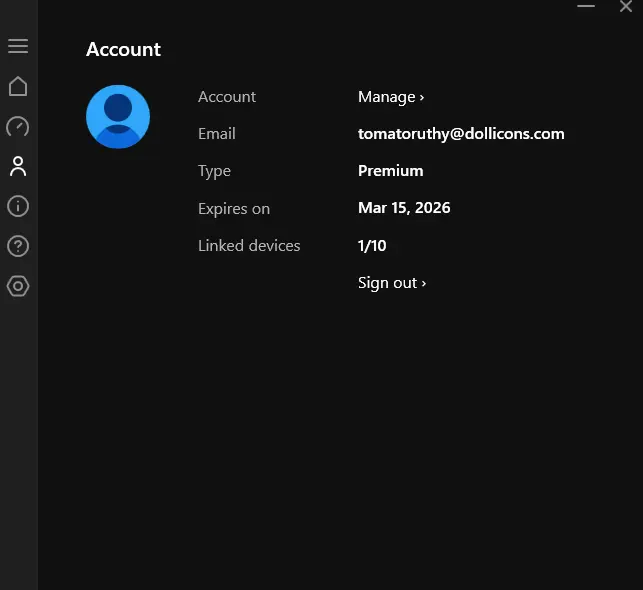Open the speed test gauge icon
643x590 pixels.
18,126
